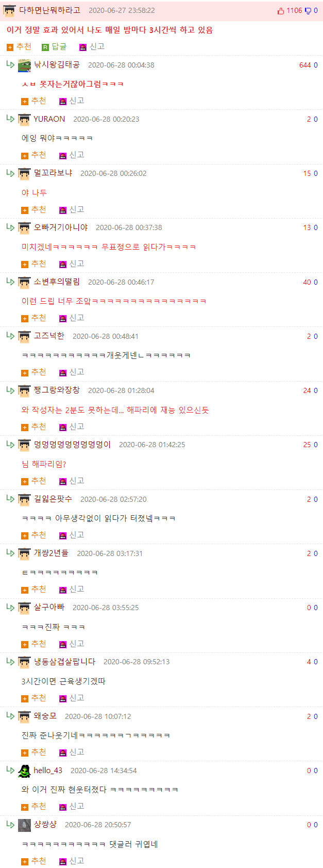
Task: Click the frog avatar of 낚시왕김태공
Action: [24, 65]
